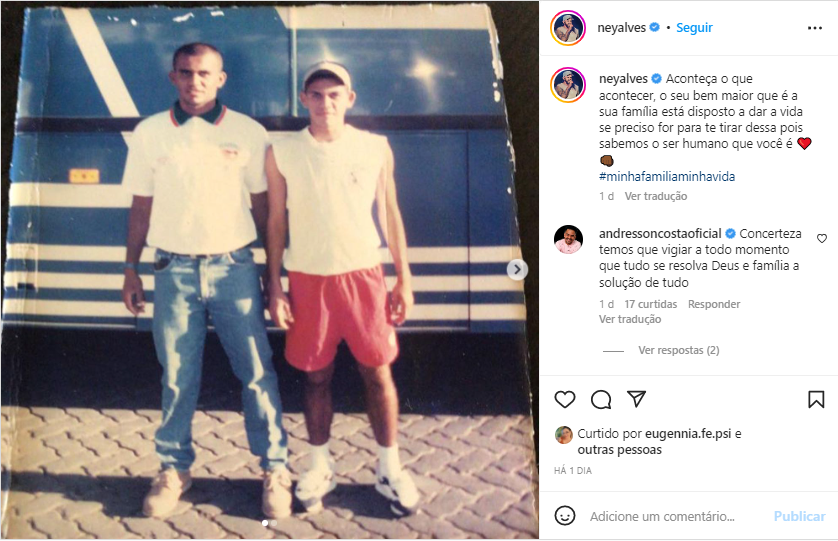Open eugennia.fe.psi profile link
The height and width of the screenshot is (541, 838).
coord(688,434)
